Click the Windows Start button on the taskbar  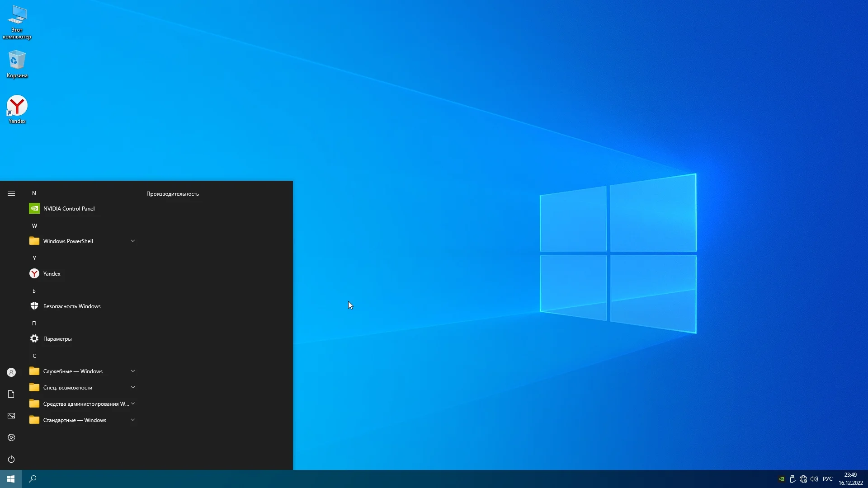[11, 479]
